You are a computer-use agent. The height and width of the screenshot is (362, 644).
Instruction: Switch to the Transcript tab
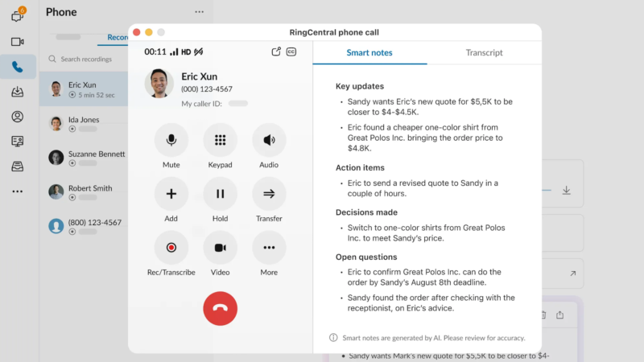tap(484, 52)
